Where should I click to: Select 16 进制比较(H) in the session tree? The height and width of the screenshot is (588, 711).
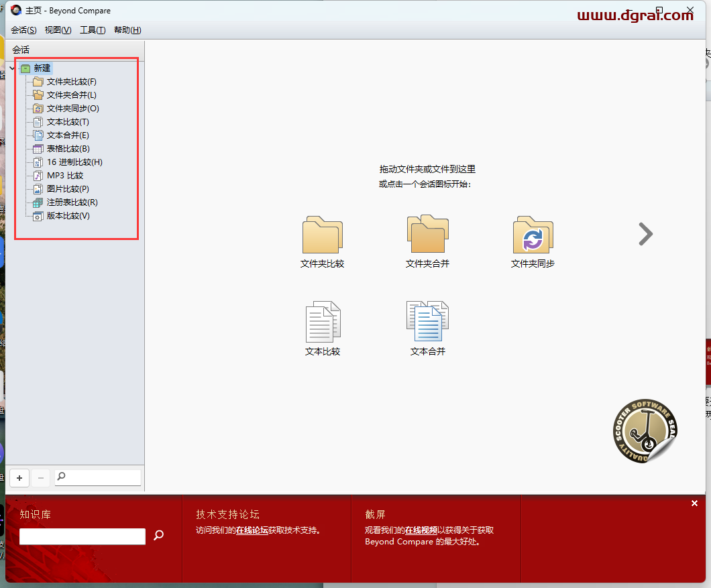[74, 162]
